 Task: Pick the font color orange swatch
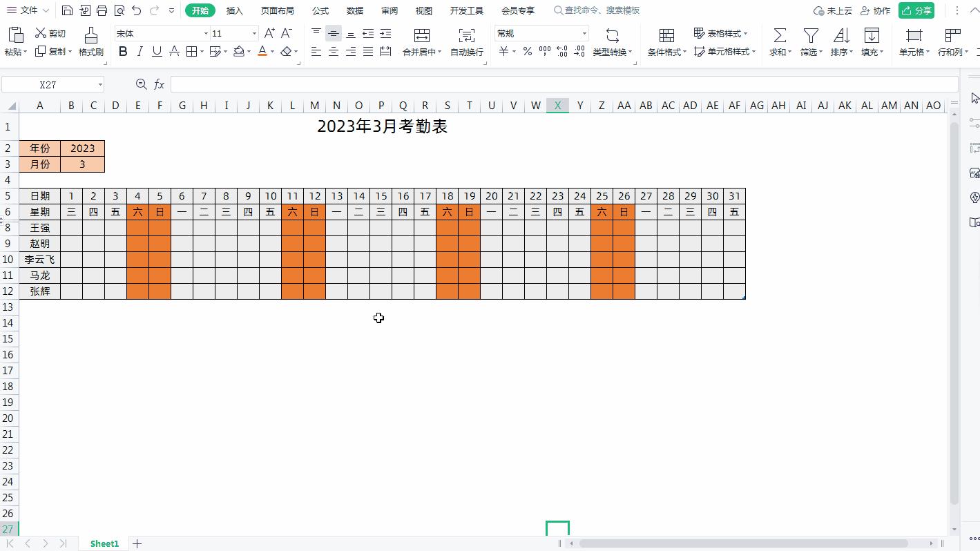(x=262, y=55)
